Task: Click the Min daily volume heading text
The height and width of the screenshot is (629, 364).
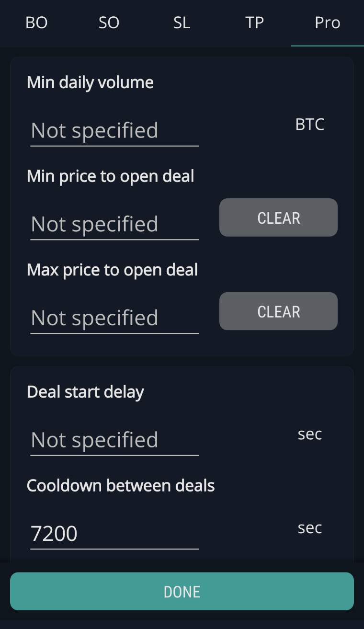Action: point(90,82)
